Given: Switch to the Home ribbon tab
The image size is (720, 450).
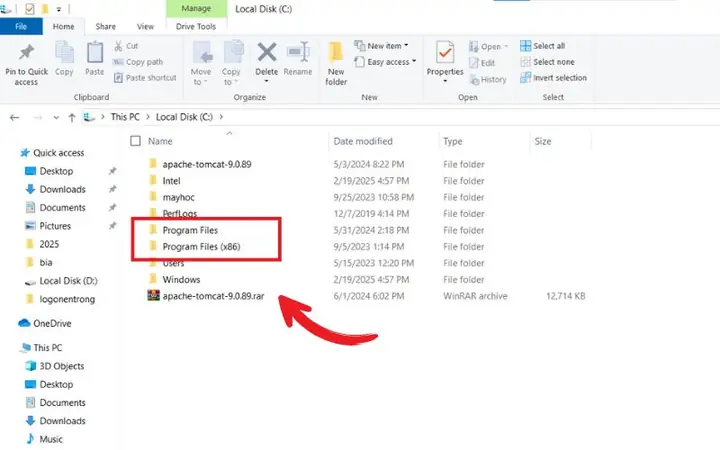Looking at the screenshot, I should (63, 27).
